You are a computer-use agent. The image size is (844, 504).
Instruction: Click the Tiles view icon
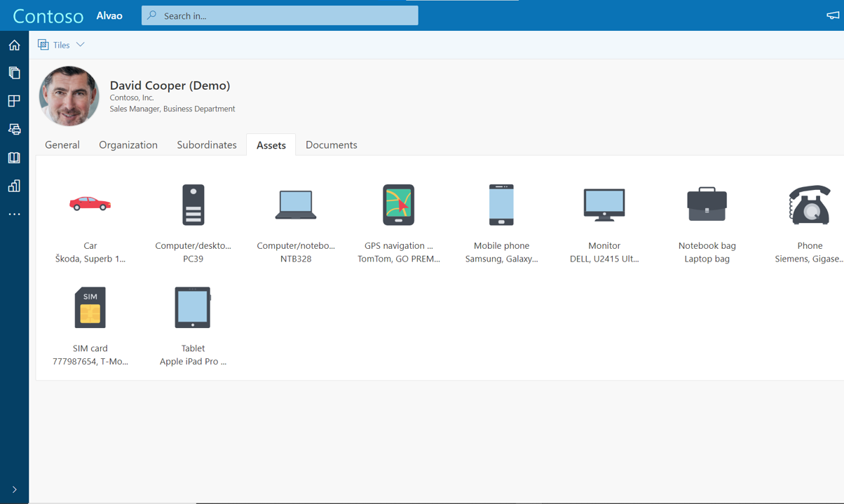coord(43,45)
